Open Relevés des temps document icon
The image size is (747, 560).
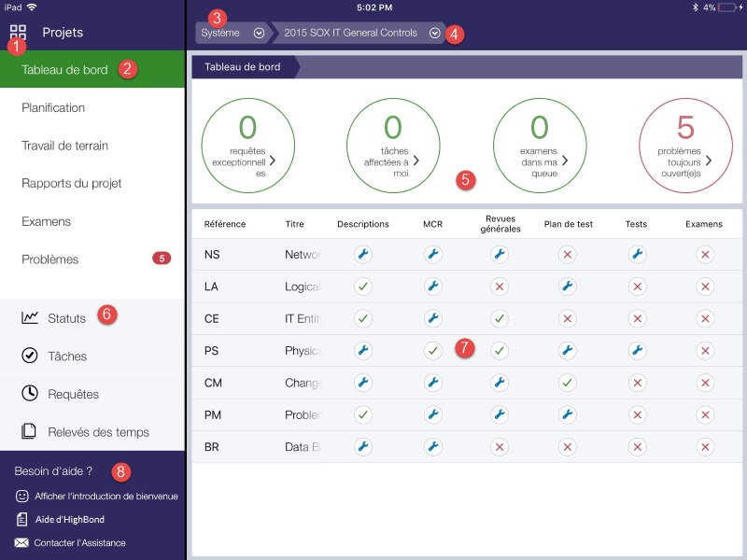point(30,431)
